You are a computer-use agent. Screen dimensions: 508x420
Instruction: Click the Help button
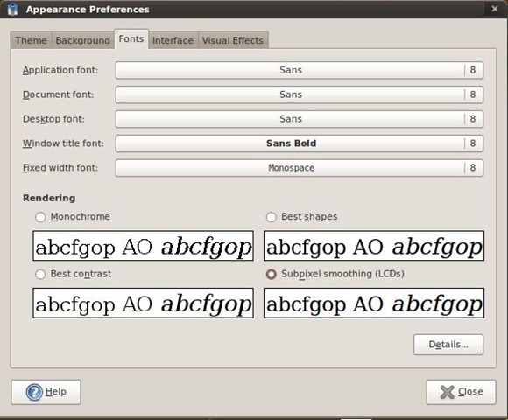[x=46, y=392]
